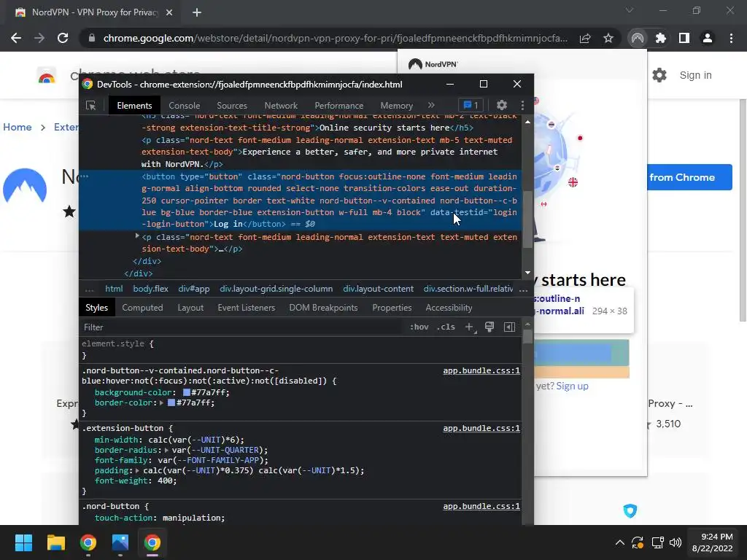
Task: Open Chrome Web Store settings gear
Action: coord(659,75)
